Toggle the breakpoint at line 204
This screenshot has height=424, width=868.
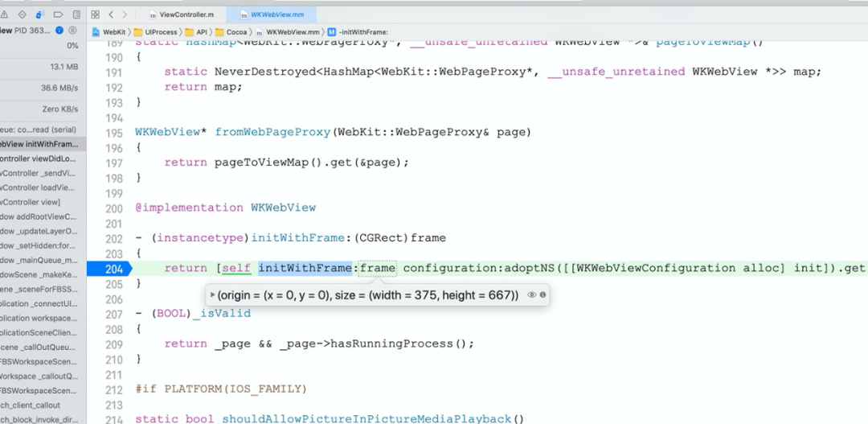pos(109,268)
